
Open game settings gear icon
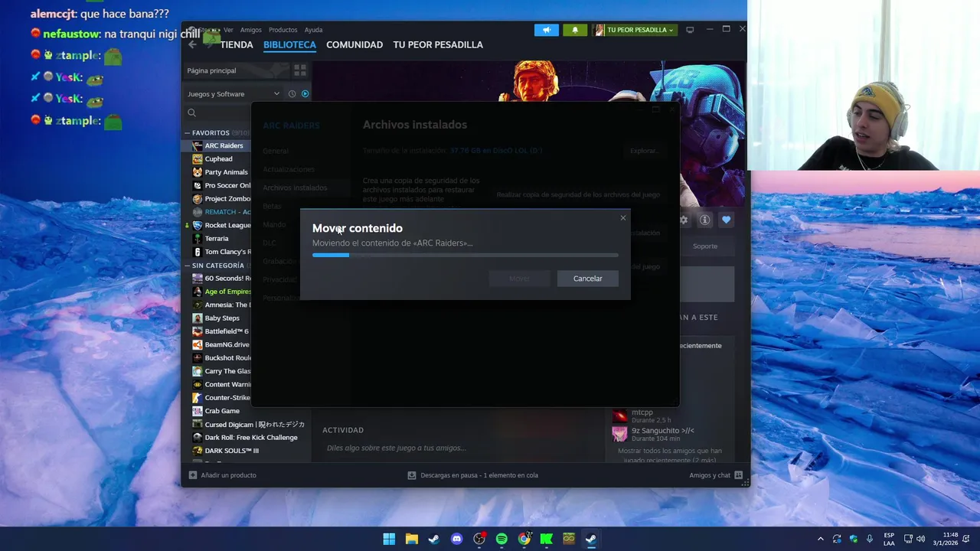(684, 220)
